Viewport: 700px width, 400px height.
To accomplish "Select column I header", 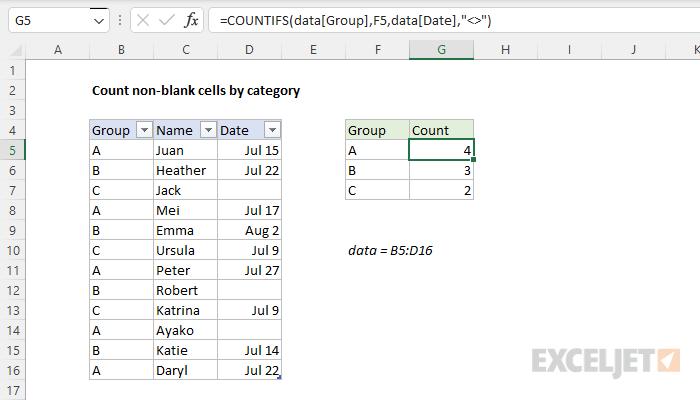I will 569,50.
